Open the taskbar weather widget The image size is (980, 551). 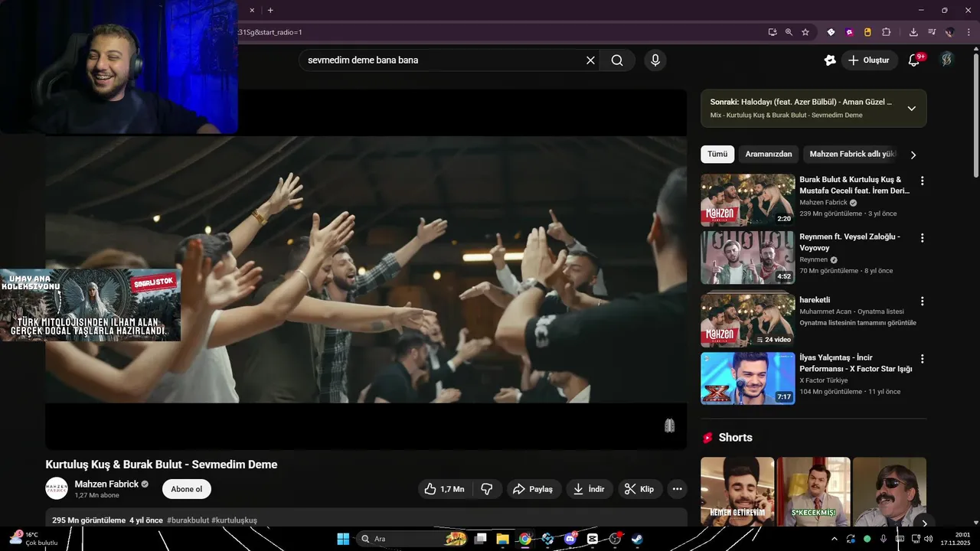[34, 539]
